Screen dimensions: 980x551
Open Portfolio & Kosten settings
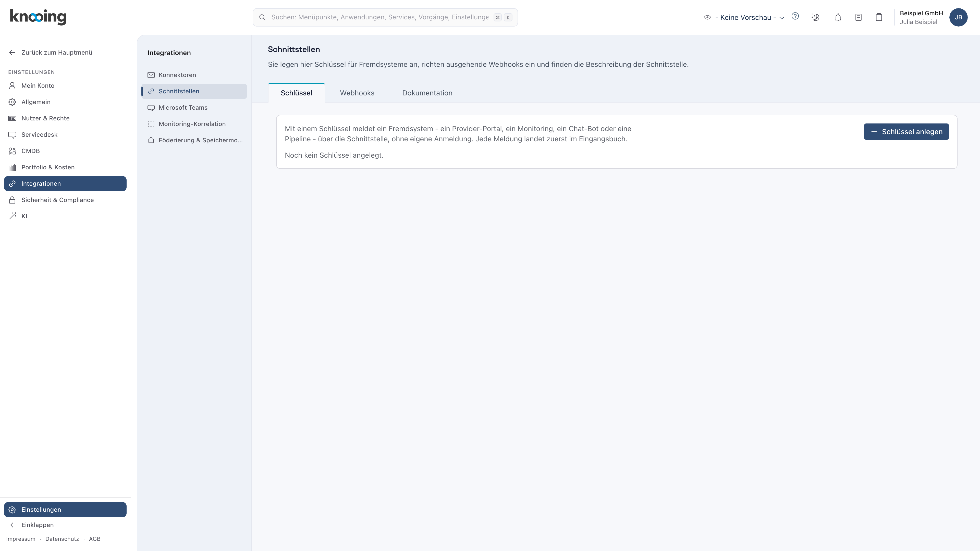[x=65, y=167]
